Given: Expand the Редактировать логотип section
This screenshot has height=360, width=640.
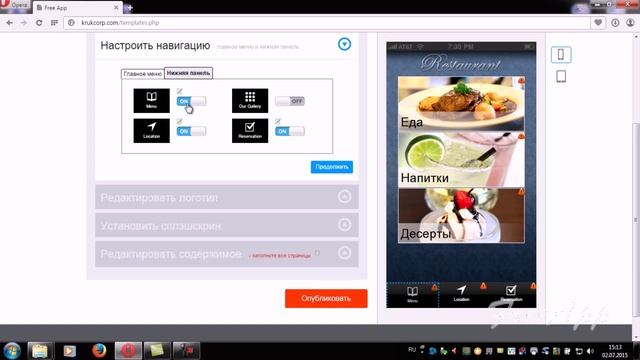Looking at the screenshot, I should tap(227, 197).
